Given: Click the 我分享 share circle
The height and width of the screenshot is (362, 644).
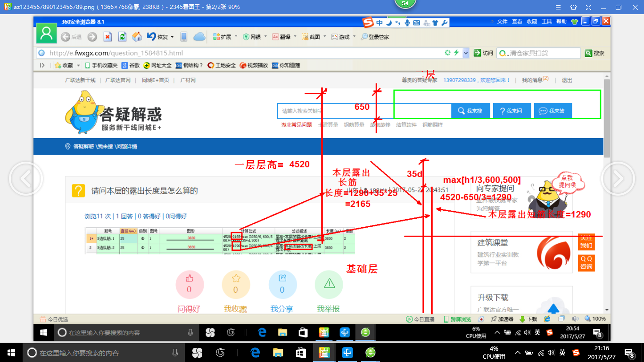Looking at the screenshot, I should pos(282,285).
